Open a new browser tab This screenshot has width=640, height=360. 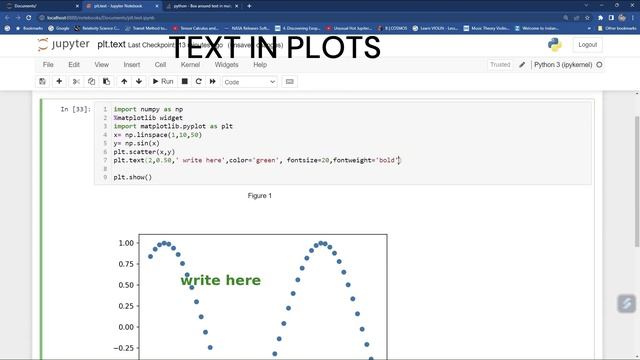pyautogui.click(x=249, y=6)
